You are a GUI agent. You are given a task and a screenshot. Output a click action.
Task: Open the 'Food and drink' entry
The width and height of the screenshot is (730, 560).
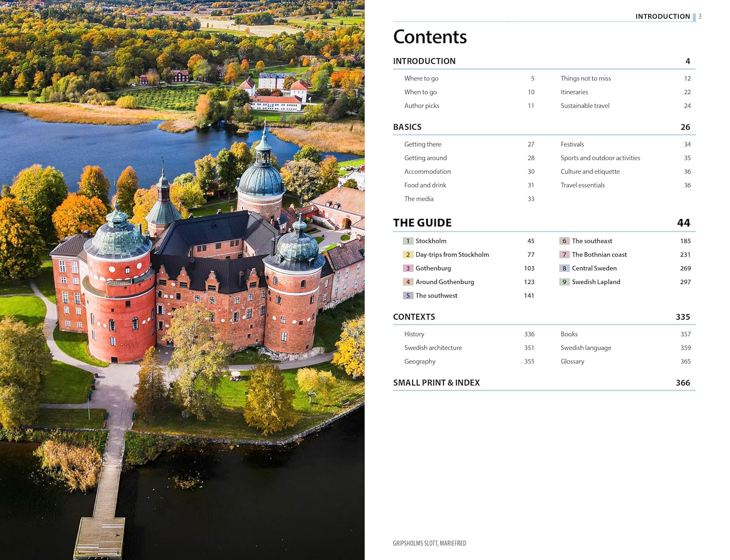(x=425, y=185)
